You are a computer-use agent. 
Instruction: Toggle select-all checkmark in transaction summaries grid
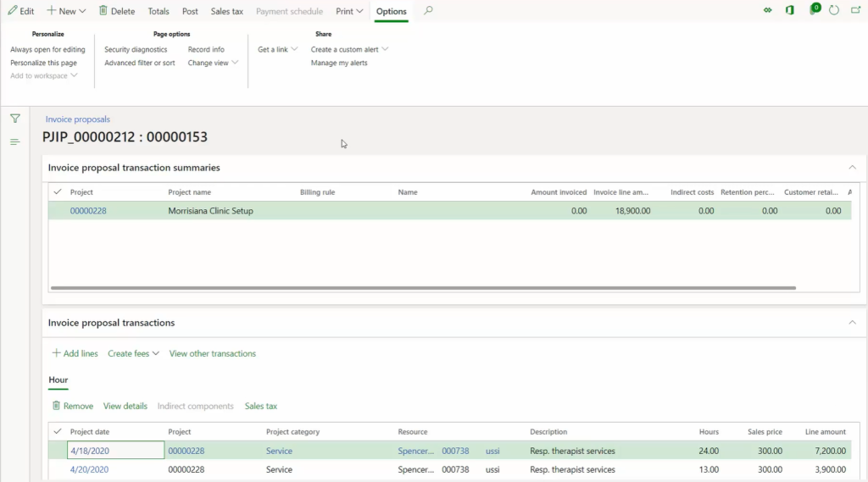[x=58, y=192]
